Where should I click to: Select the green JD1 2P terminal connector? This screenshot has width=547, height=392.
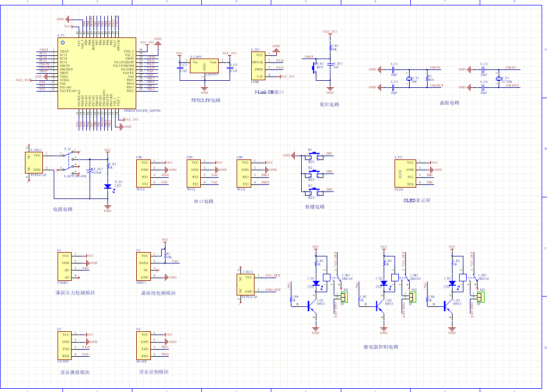point(345,297)
